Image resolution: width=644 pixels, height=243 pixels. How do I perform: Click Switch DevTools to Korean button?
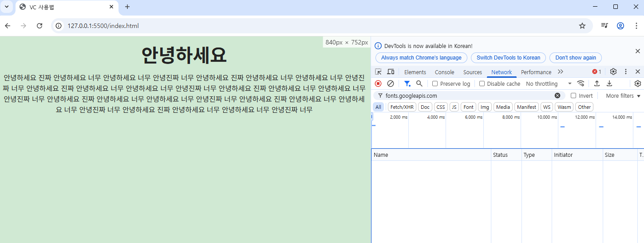click(x=508, y=58)
